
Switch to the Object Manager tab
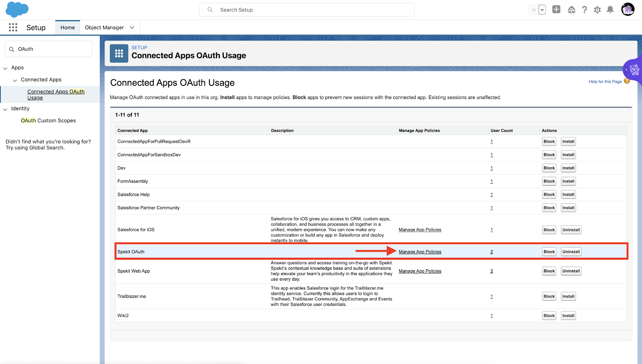point(104,27)
